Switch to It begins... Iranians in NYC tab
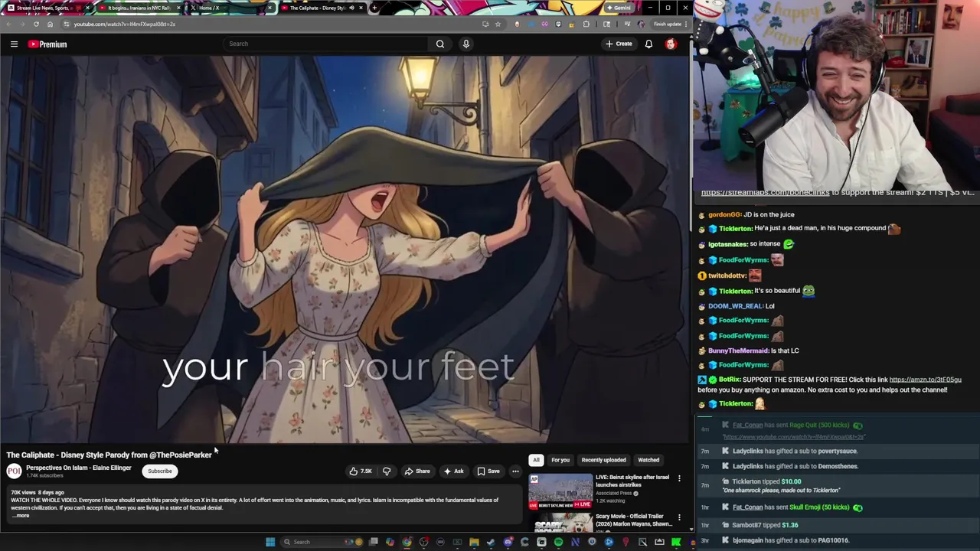This screenshot has width=980, height=551. coord(139,8)
